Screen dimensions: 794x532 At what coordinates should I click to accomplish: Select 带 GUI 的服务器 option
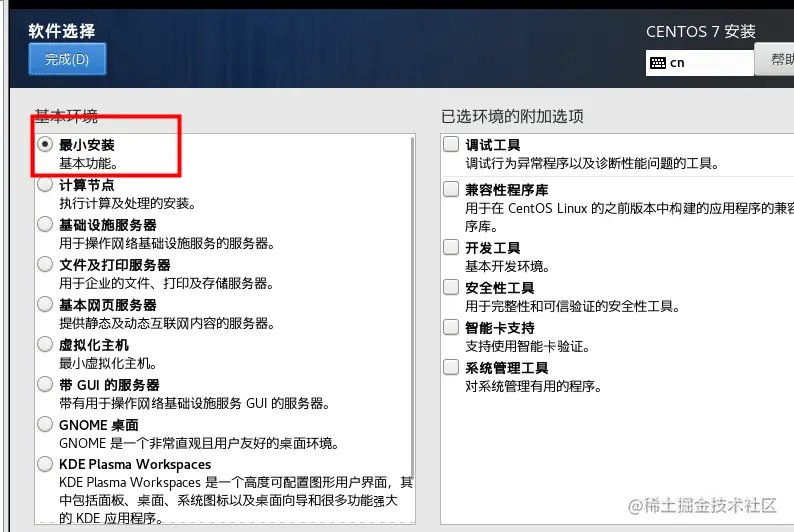click(45, 384)
